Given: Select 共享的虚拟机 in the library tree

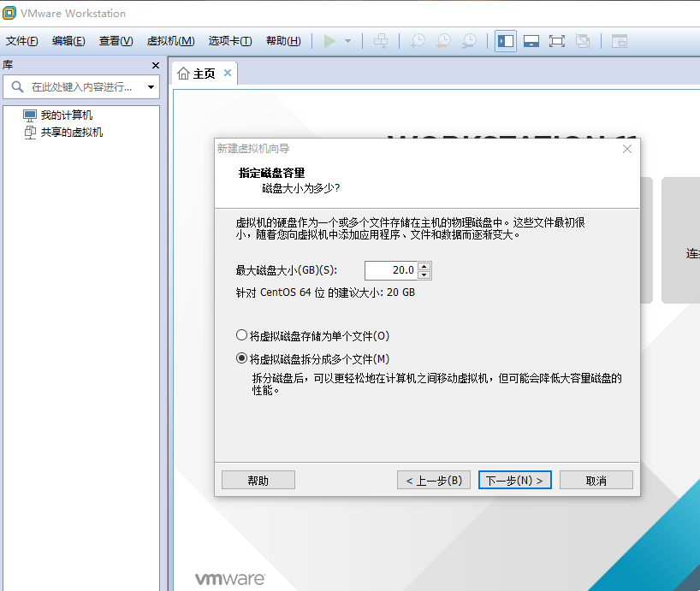Looking at the screenshot, I should click(72, 133).
